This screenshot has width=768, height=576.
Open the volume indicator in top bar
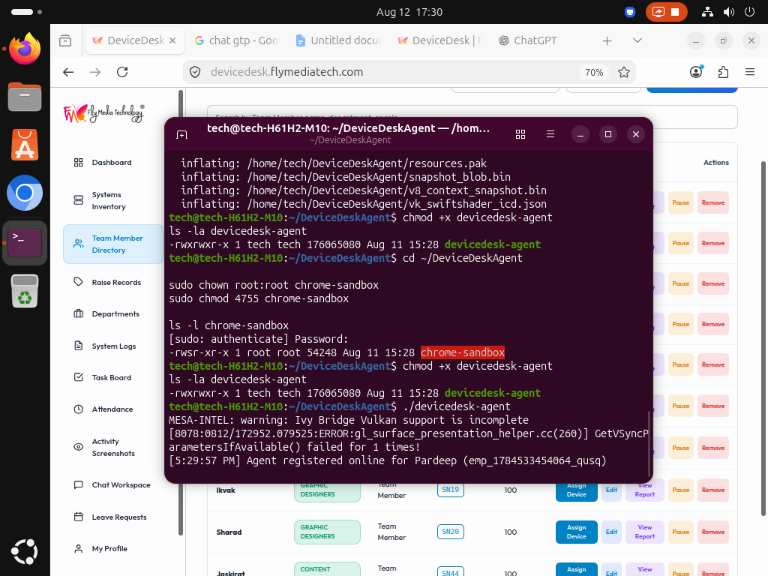point(728,12)
